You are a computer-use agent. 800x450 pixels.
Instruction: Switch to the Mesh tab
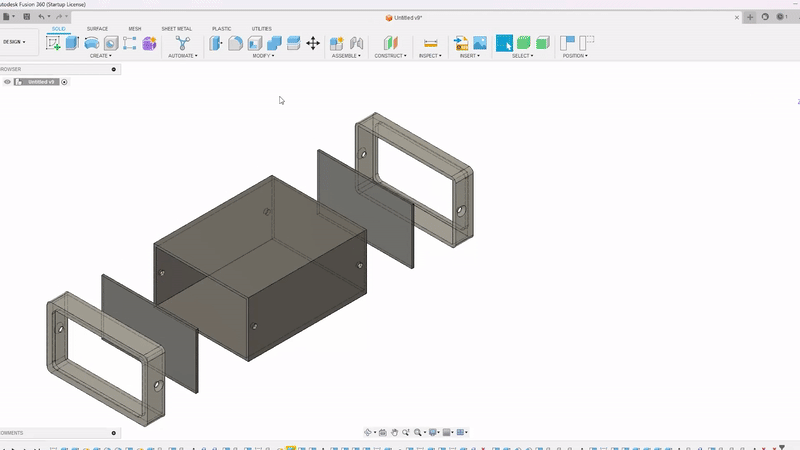click(x=135, y=29)
